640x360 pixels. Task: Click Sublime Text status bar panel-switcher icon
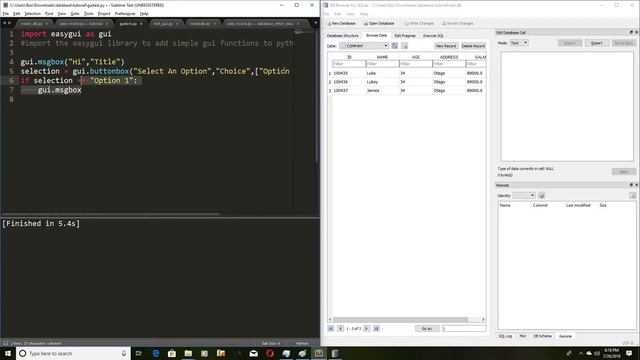tap(5, 343)
